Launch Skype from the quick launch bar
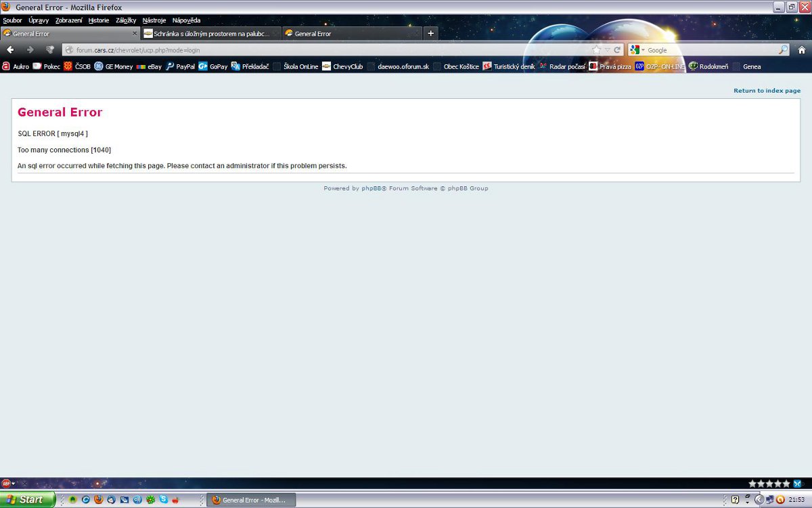 click(163, 500)
